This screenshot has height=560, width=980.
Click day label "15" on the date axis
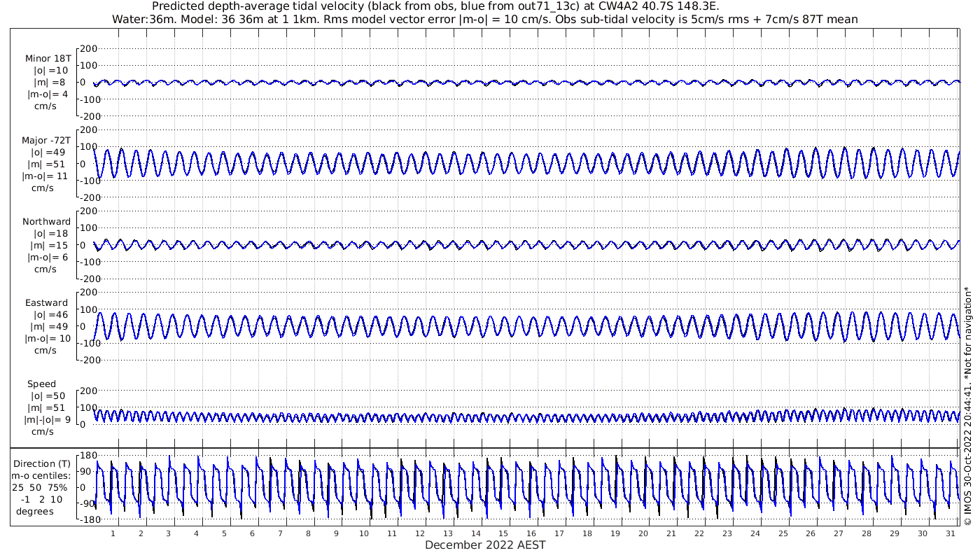503,534
